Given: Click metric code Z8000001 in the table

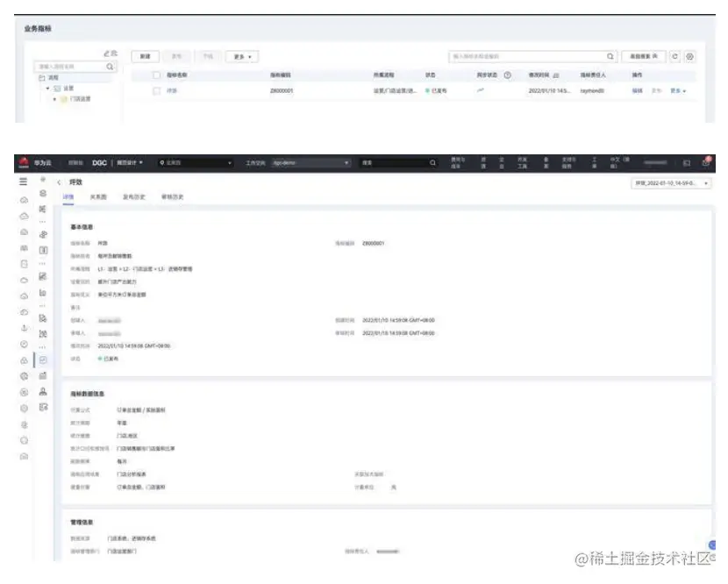Looking at the screenshot, I should point(282,91).
